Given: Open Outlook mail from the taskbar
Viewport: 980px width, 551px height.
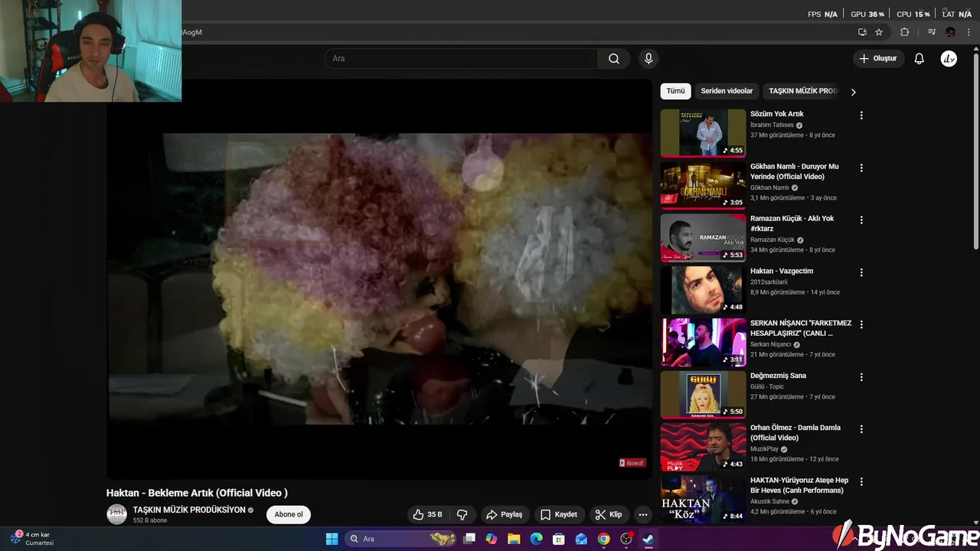Looking at the screenshot, I should click(x=581, y=539).
